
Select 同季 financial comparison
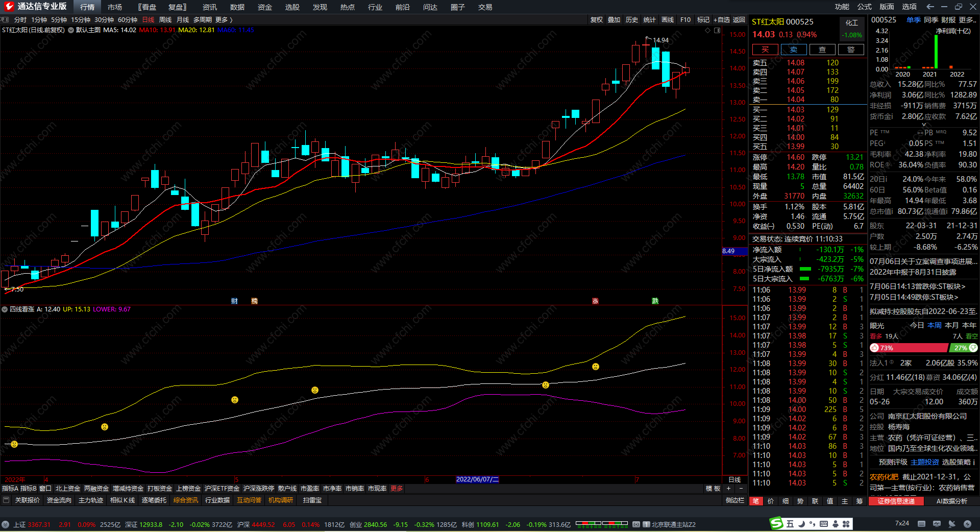pos(931,20)
